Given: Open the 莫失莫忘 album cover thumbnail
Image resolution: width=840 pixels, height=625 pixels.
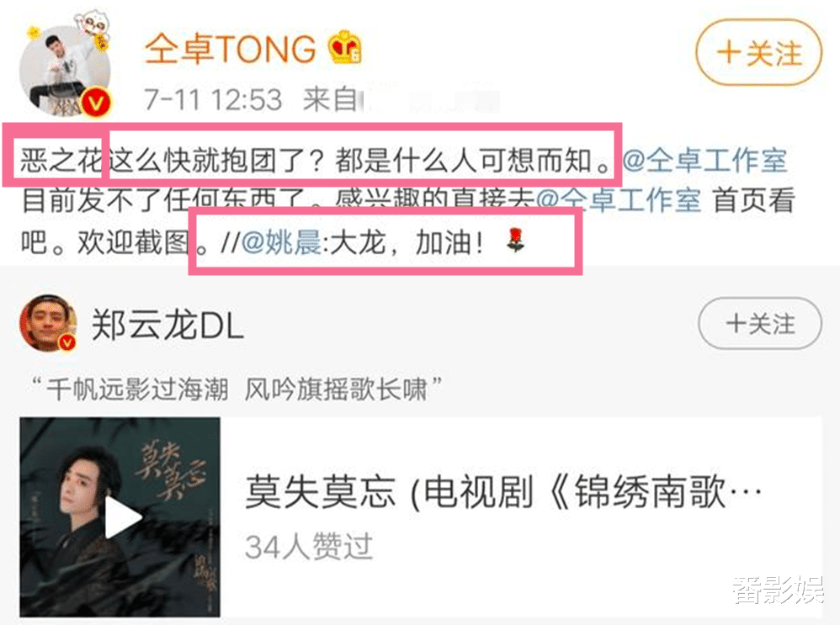Looking at the screenshot, I should [120, 516].
